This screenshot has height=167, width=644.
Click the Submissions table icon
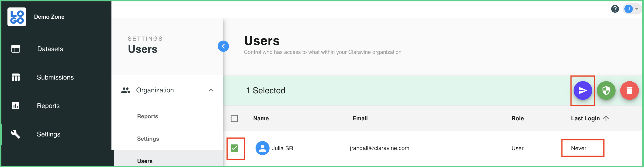(x=15, y=77)
